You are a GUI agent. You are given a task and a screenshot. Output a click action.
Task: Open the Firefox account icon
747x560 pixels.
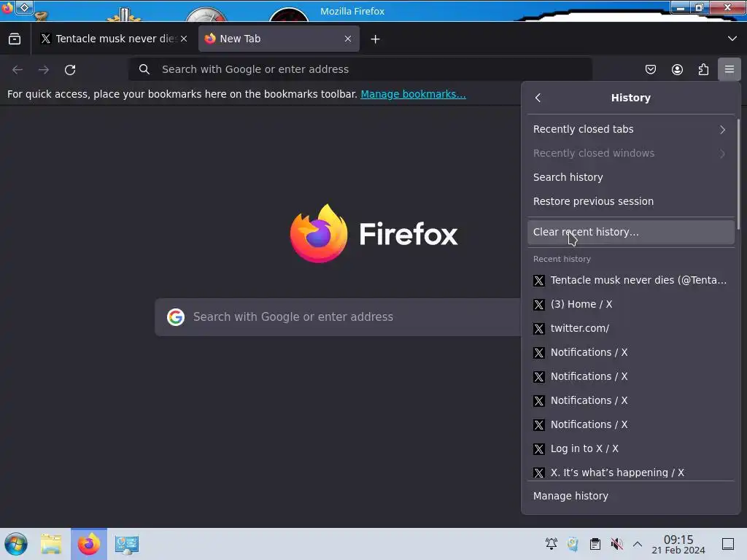click(677, 69)
